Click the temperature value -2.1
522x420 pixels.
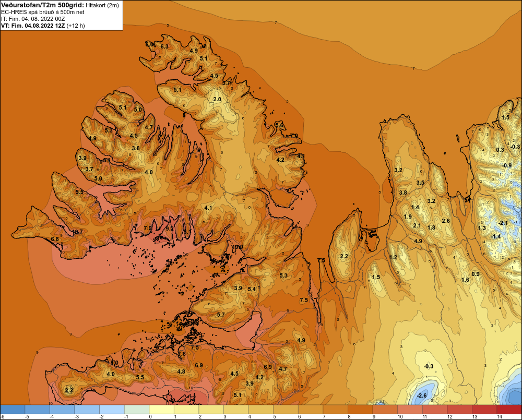[x=503, y=223]
